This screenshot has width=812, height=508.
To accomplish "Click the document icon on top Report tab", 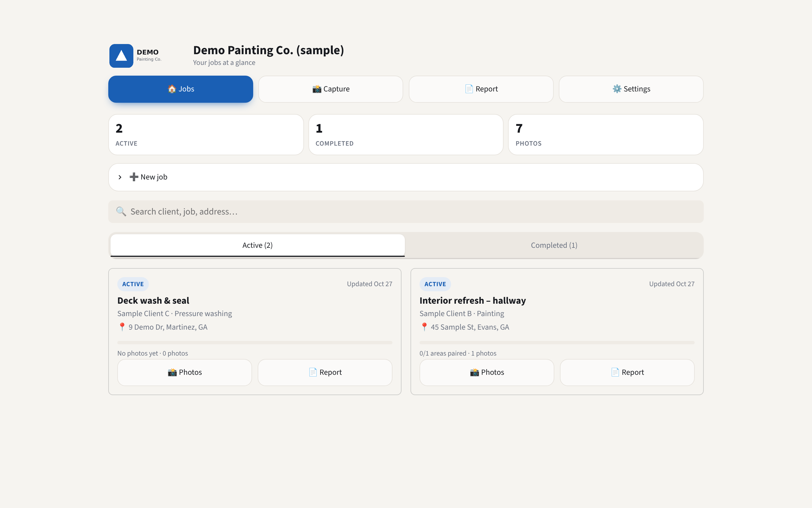I will (x=469, y=89).
